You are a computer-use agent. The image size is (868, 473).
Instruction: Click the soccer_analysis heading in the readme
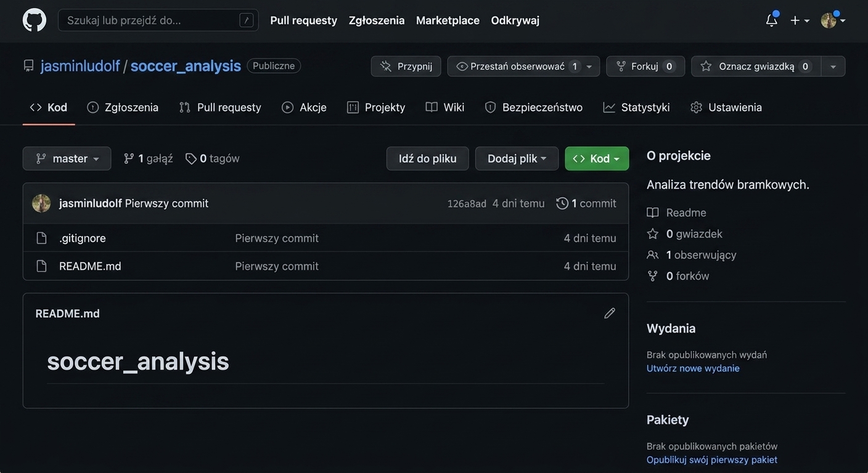[x=138, y=361]
